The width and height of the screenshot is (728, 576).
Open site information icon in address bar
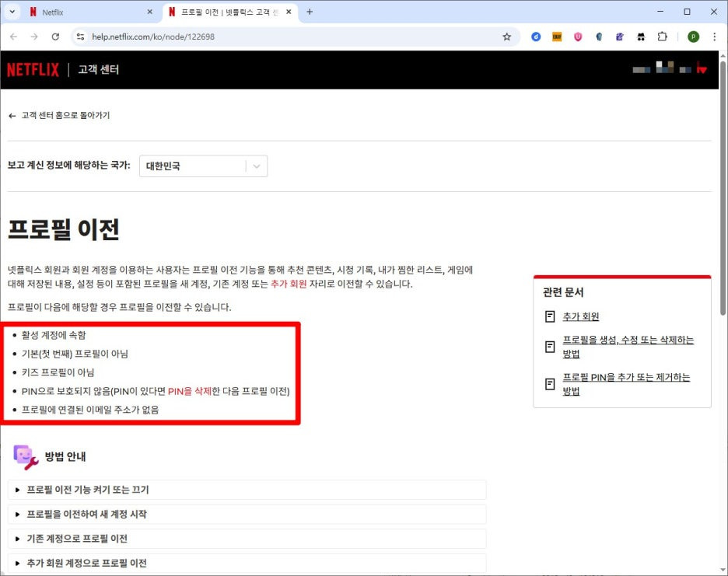[x=80, y=37]
